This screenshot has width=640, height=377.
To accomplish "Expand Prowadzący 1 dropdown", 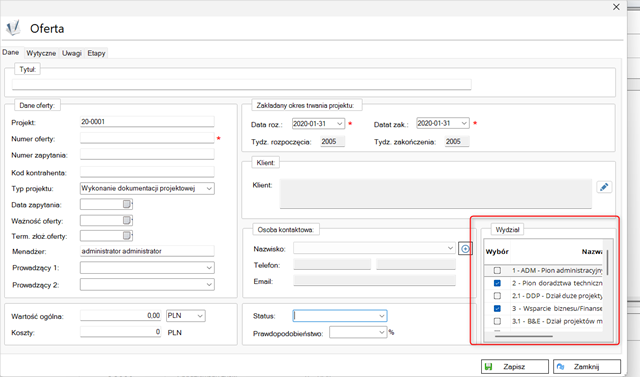I will click(209, 268).
